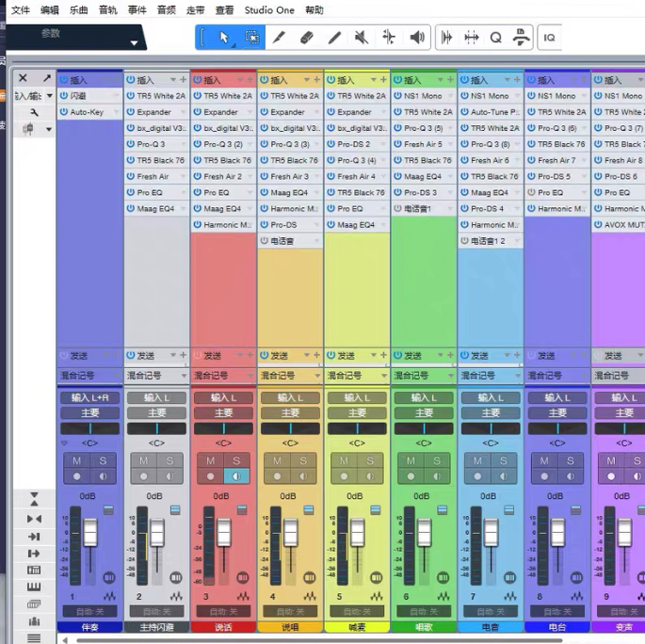Click 输入 L+R input button on channel 1
The height and width of the screenshot is (644, 645).
point(89,397)
